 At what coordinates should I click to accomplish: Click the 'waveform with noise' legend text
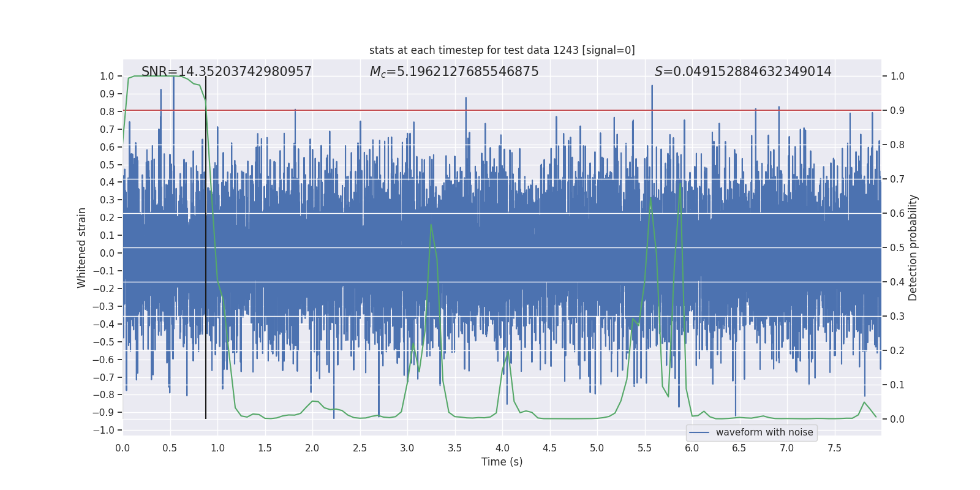coord(764,432)
